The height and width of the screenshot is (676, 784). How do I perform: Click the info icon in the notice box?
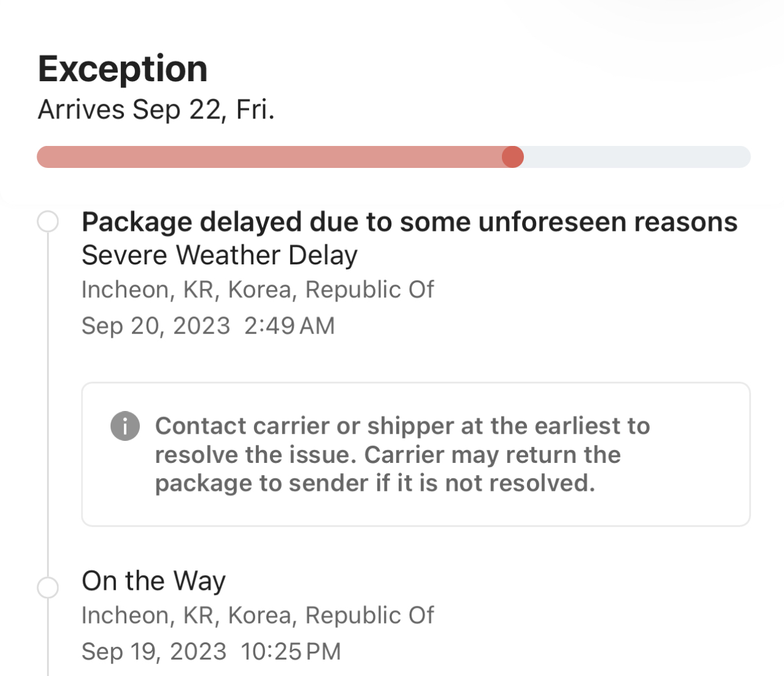[125, 426]
